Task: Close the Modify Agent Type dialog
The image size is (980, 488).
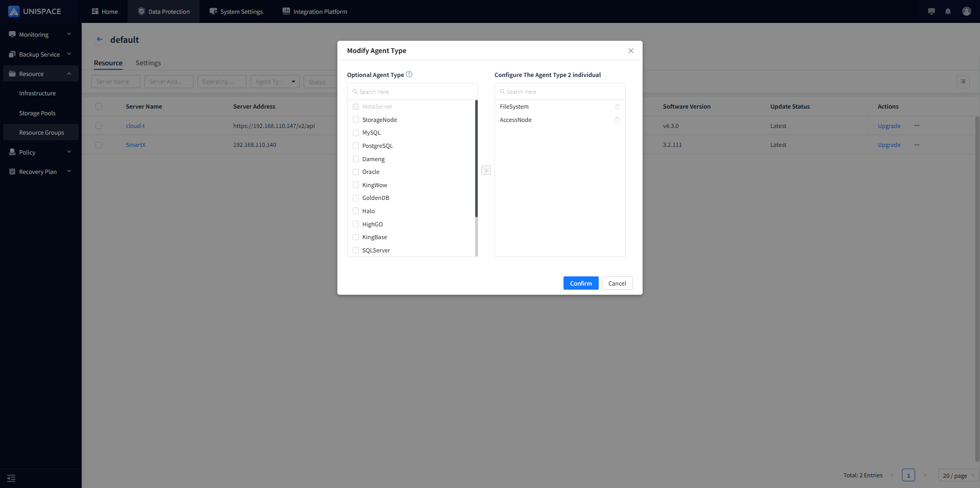Action: point(631,50)
